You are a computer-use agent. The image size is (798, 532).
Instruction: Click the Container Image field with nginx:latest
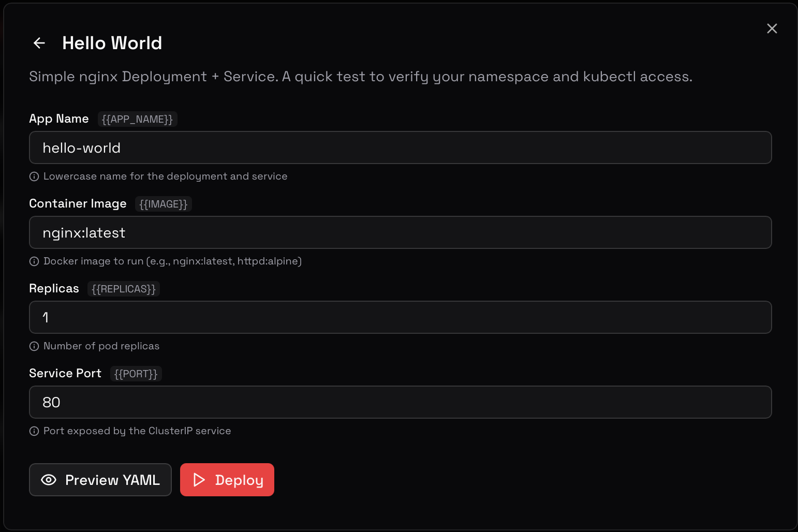click(400, 232)
